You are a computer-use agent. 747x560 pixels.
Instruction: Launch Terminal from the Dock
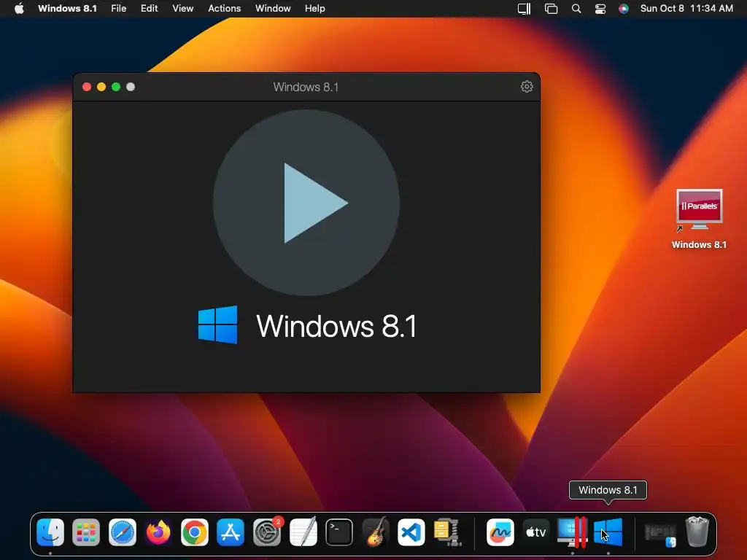(339, 532)
